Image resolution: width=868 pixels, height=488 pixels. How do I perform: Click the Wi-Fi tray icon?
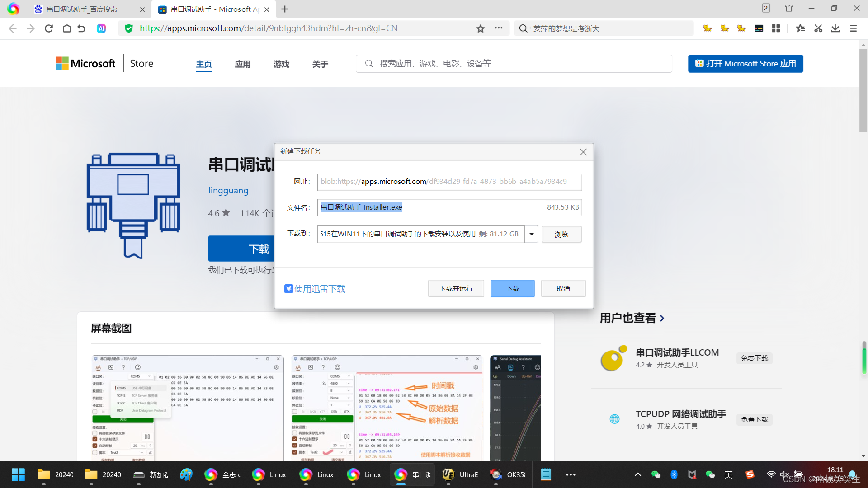click(x=771, y=474)
